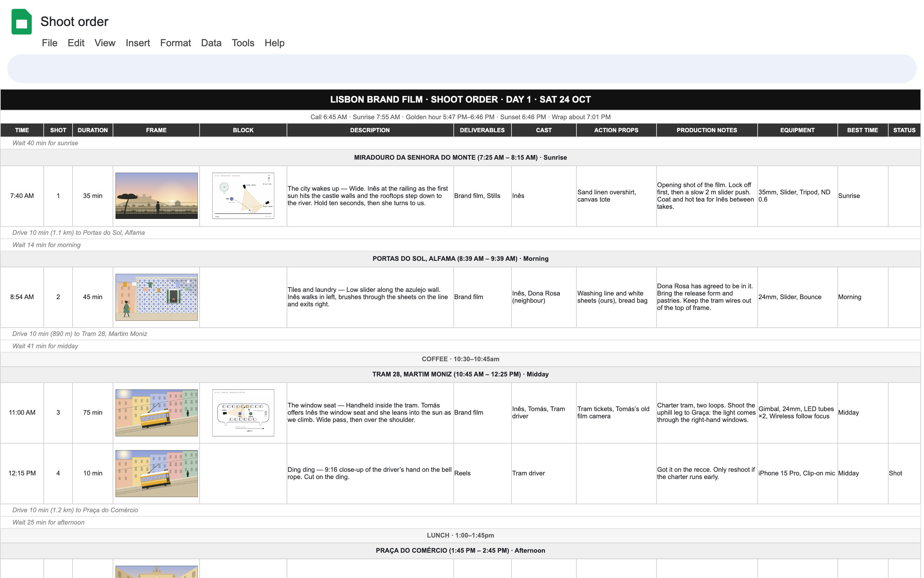Select the DESCRIPTION column header

pyautogui.click(x=370, y=130)
